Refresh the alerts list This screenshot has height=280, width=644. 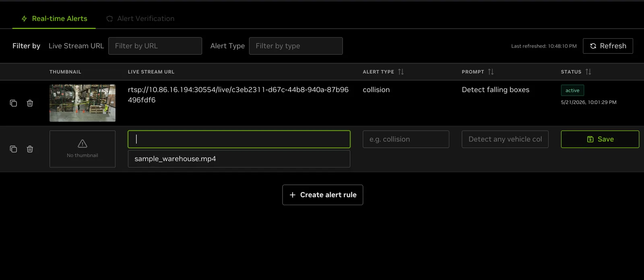tap(608, 46)
